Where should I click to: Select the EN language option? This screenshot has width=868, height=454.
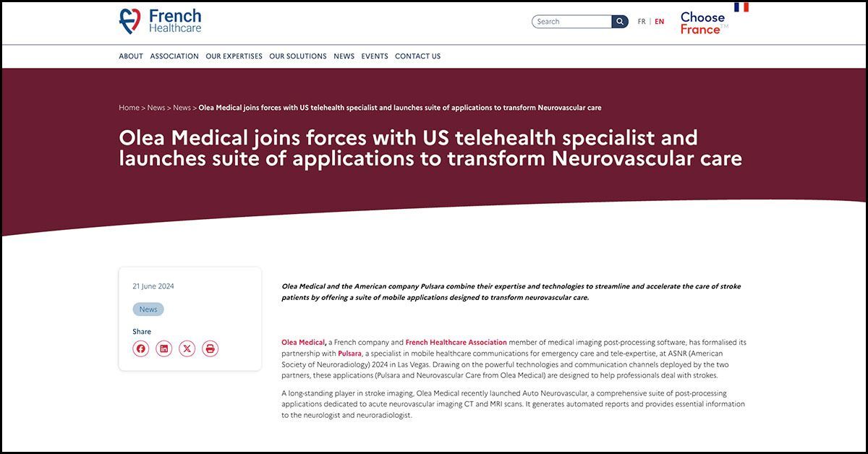tap(660, 22)
